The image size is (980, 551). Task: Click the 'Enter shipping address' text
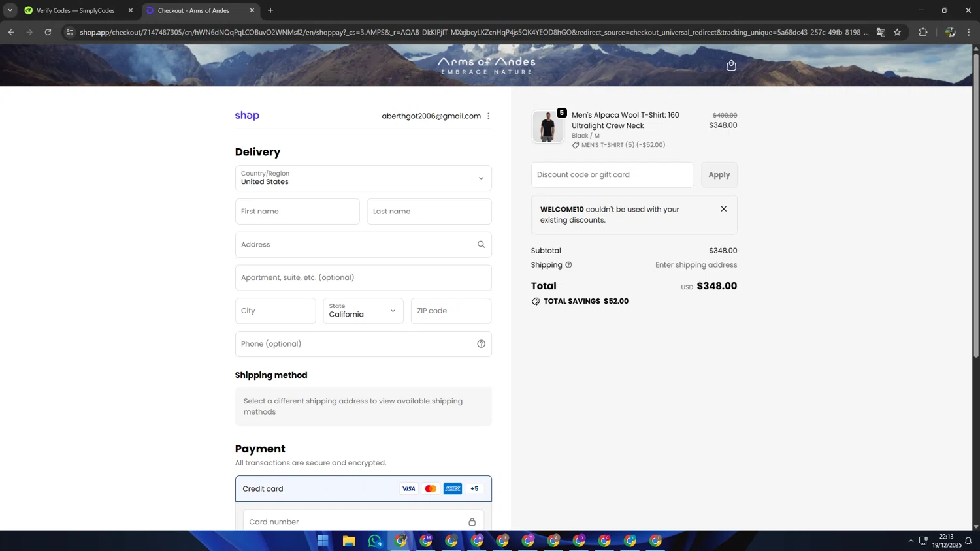[696, 265]
